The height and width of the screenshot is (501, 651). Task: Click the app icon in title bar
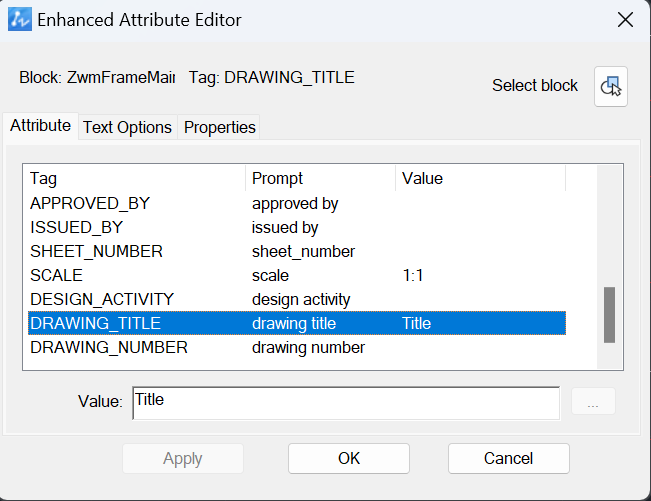point(20,19)
